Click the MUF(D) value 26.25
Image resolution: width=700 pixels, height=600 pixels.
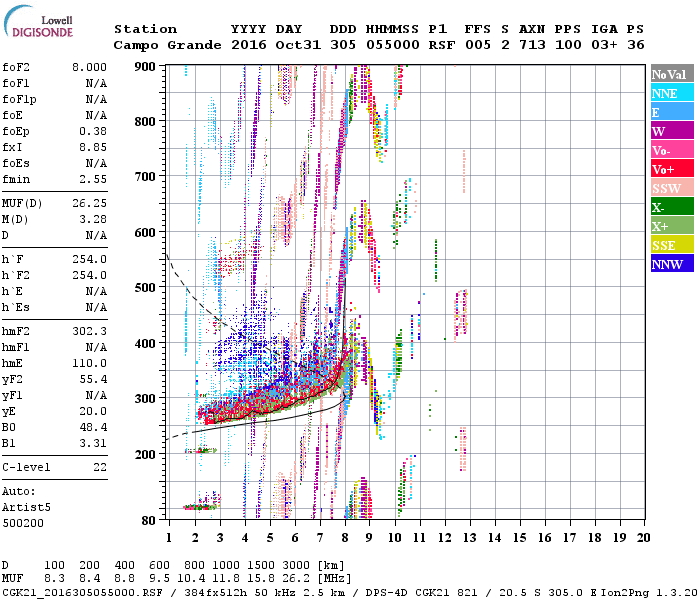tap(89, 203)
